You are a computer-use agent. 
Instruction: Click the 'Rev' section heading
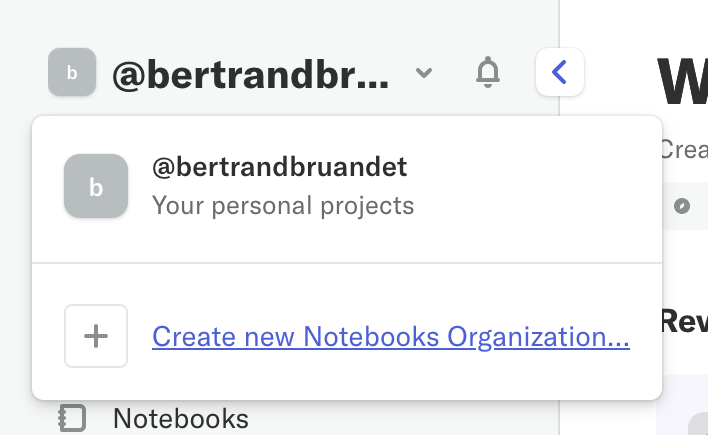(x=684, y=321)
